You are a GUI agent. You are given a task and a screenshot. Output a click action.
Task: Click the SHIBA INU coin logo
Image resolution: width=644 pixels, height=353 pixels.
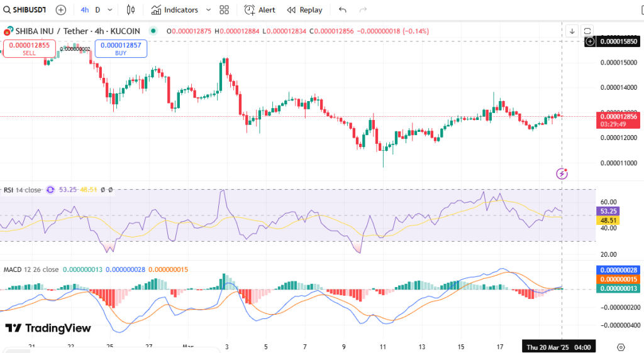(x=8, y=31)
